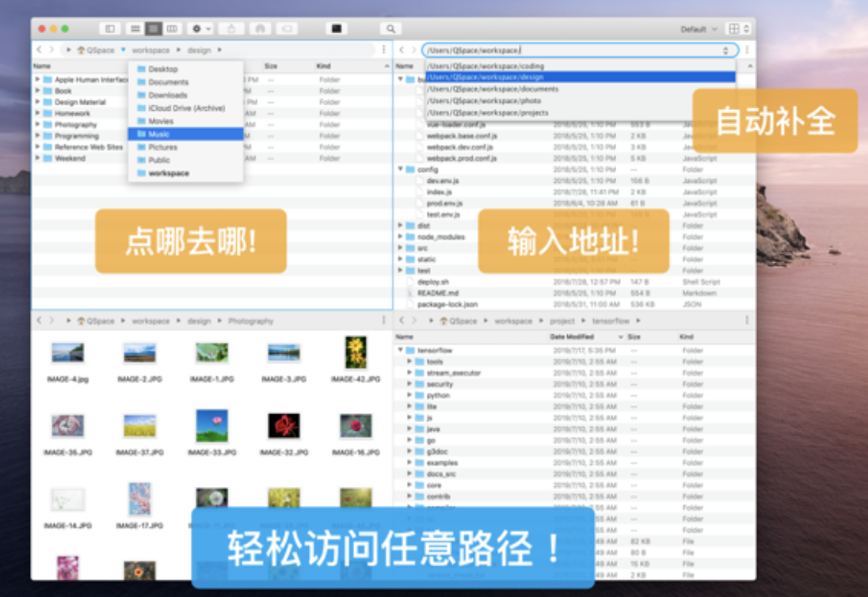Viewport: 868px width, 597px height.
Task: Expand the node_modules folder in the tree
Action: coord(401,236)
